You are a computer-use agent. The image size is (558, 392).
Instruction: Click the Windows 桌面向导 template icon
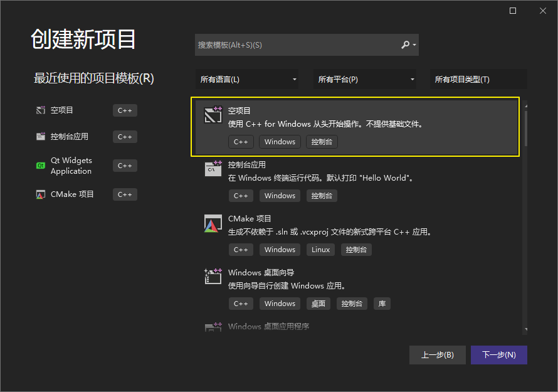pos(213,277)
